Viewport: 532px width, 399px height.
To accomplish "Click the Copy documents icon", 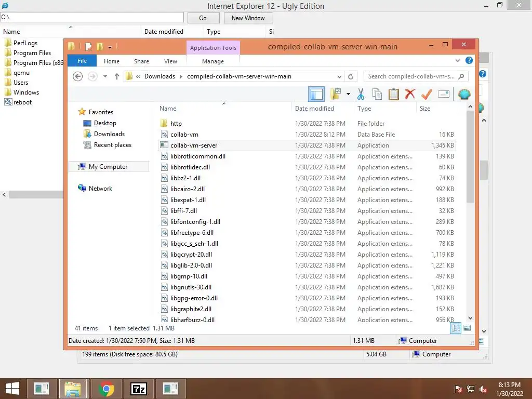I will point(377,94).
